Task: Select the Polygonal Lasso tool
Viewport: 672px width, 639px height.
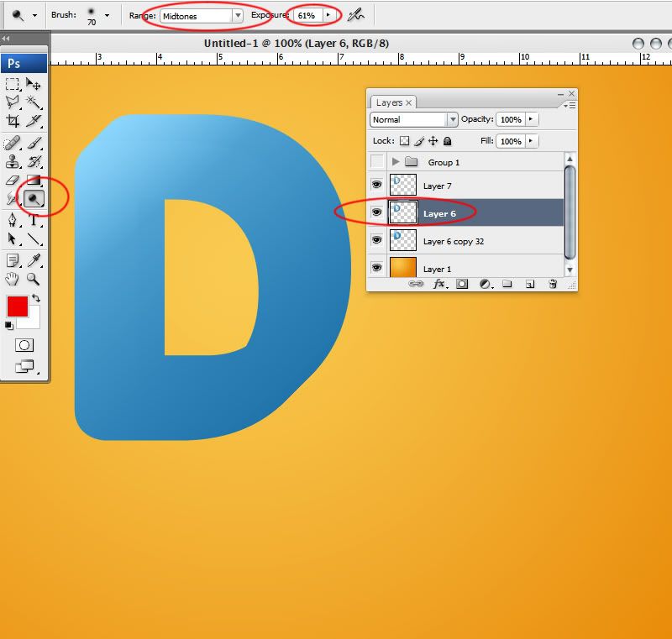Action: pos(13,102)
